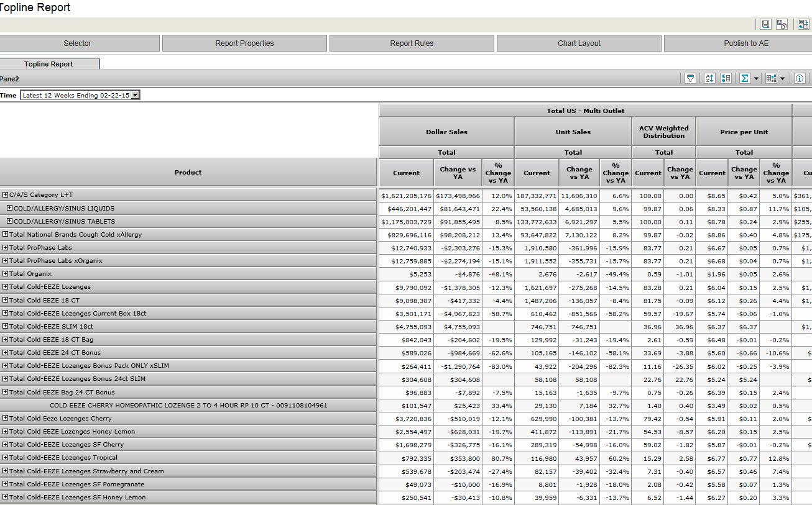Click the A-Z sort icon

tap(709, 78)
